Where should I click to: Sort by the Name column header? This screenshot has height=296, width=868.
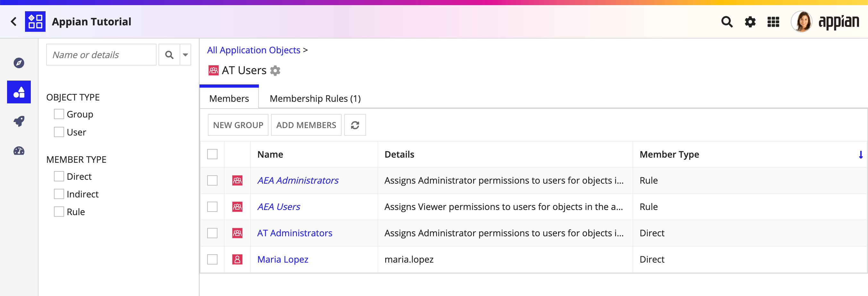click(x=270, y=154)
